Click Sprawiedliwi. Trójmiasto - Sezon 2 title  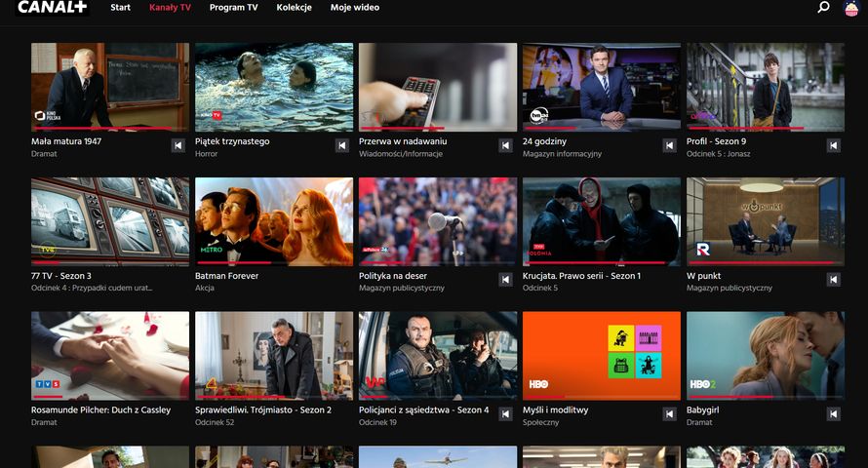(263, 409)
